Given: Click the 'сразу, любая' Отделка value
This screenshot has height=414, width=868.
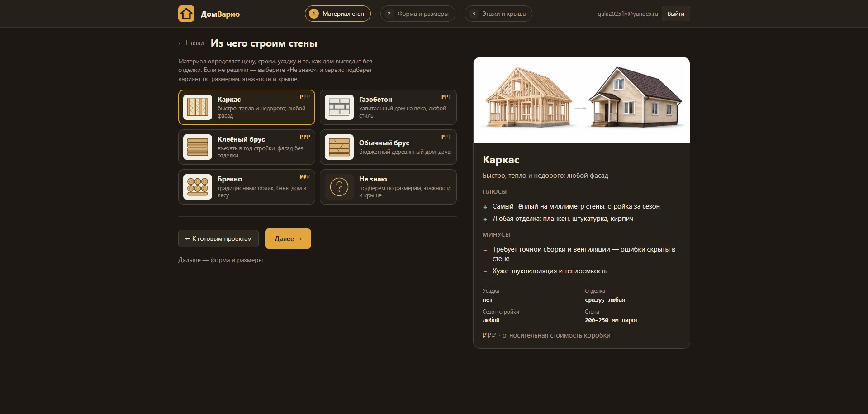Looking at the screenshot, I should [605, 300].
